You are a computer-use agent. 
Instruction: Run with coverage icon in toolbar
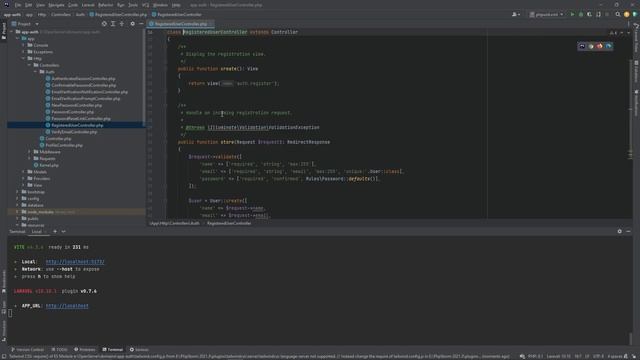[x=589, y=14]
